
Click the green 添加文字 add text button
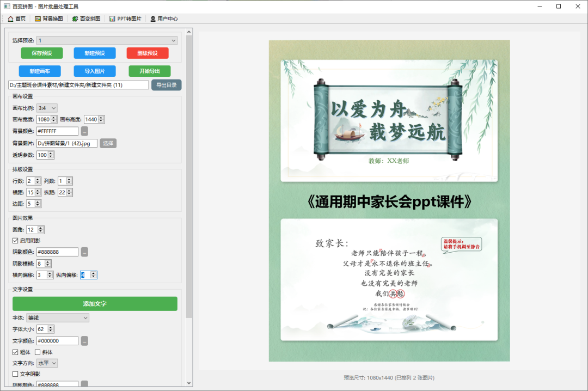[x=95, y=303]
